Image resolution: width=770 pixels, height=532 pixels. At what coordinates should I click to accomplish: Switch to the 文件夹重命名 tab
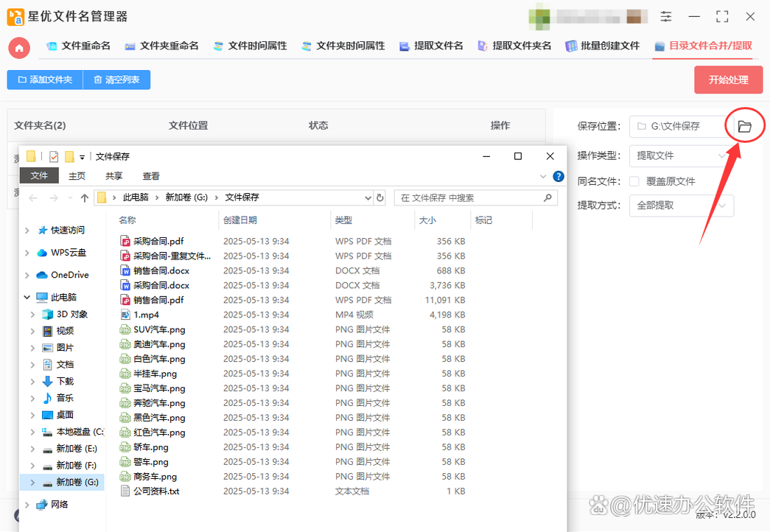coord(161,46)
